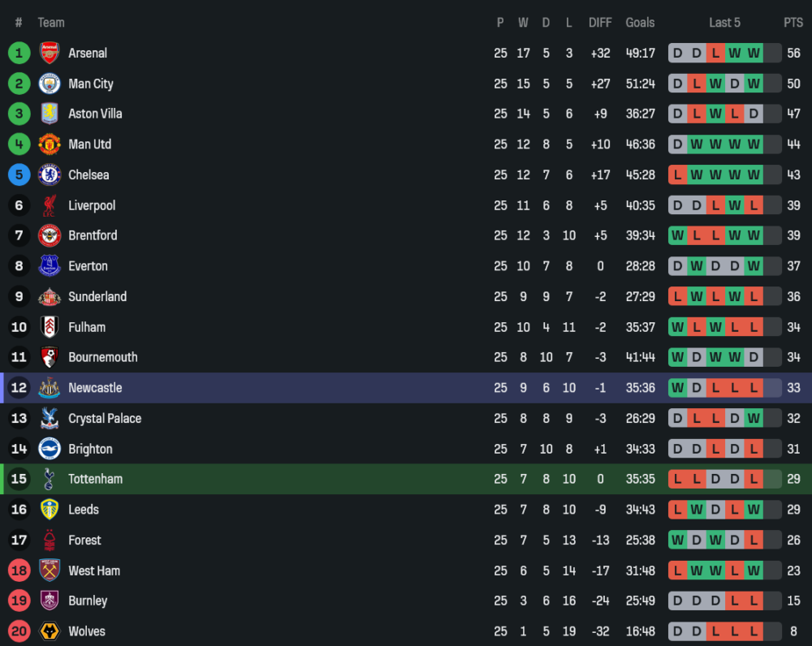Click the Last 5 column header
Image resolution: width=812 pixels, height=646 pixels.
pos(724,23)
